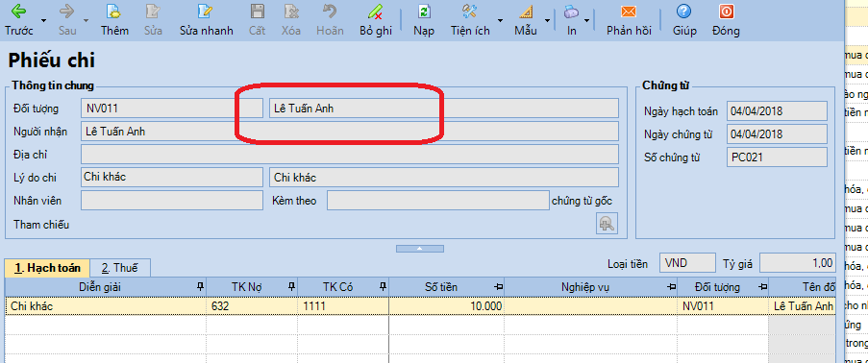
Task: Click the Sau forward arrow icon
Action: click(x=67, y=12)
